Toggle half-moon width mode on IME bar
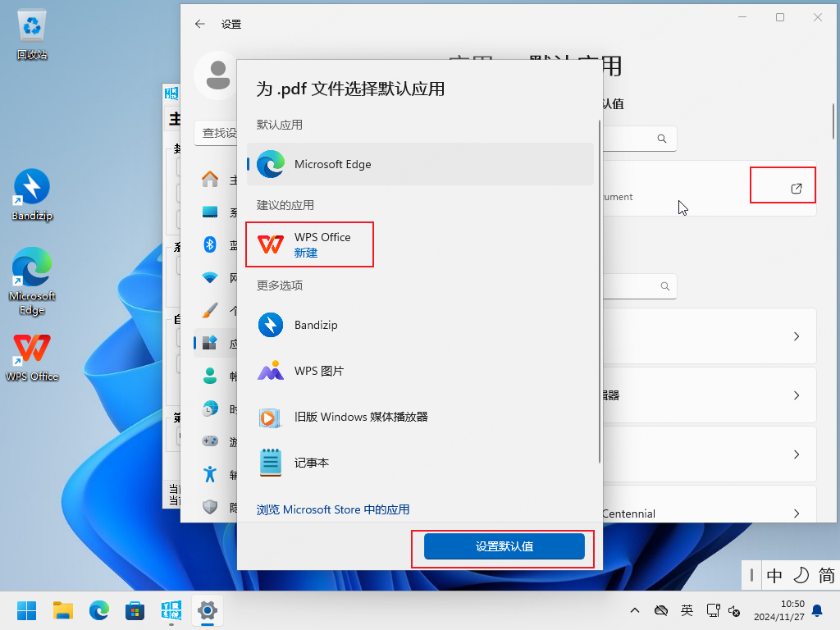 pyautogui.click(x=801, y=576)
